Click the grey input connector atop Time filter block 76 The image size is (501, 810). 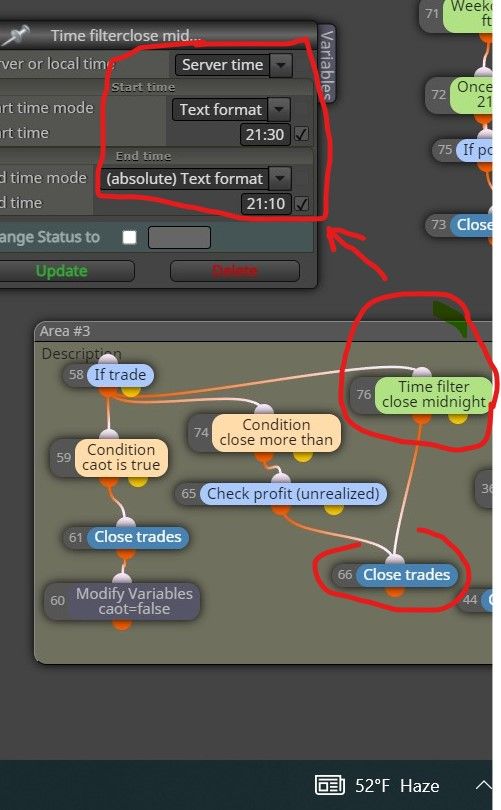click(421, 373)
